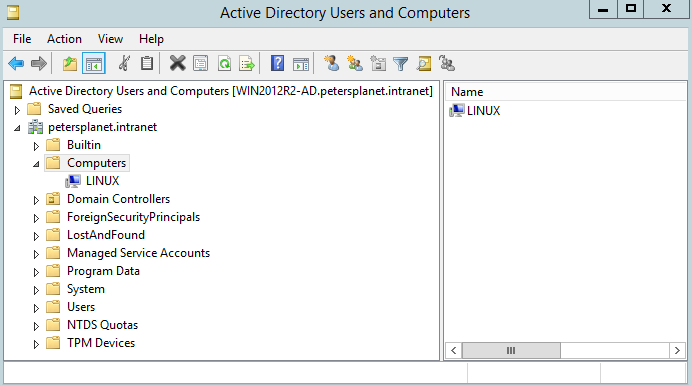This screenshot has height=386, width=692.
Task: Click the Paste clipboard icon
Action: click(147, 64)
